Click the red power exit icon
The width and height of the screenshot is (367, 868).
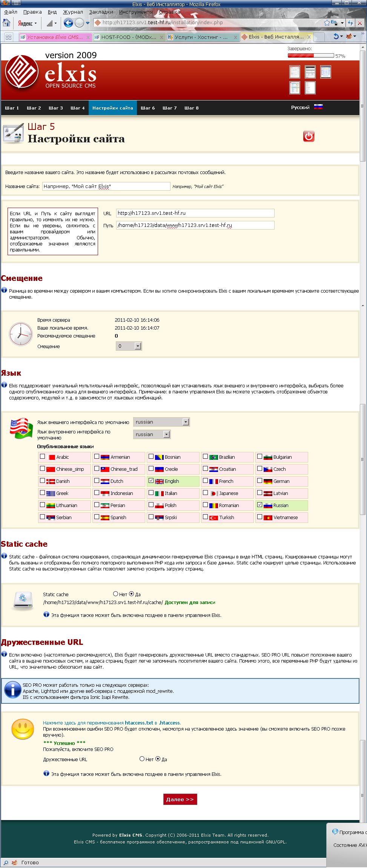click(309, 136)
